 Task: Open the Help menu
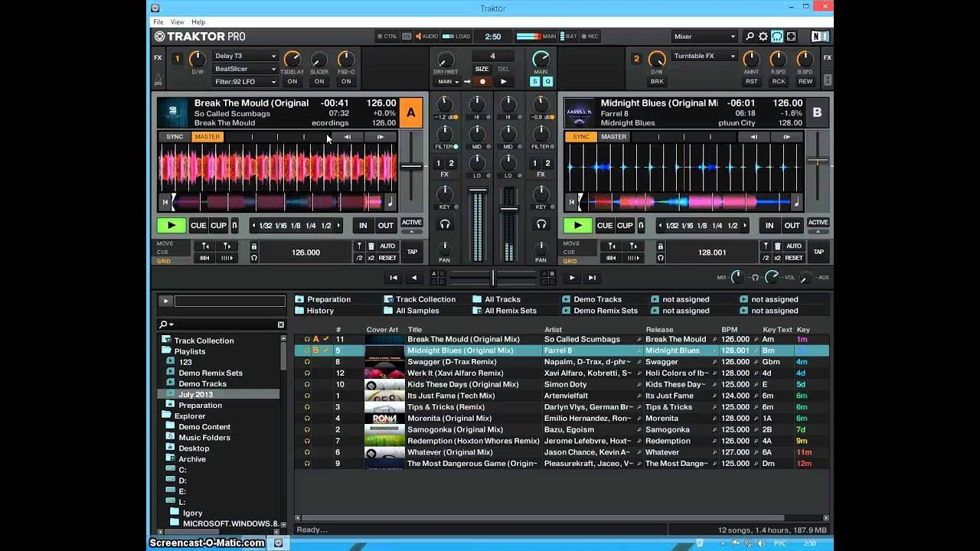tap(198, 22)
